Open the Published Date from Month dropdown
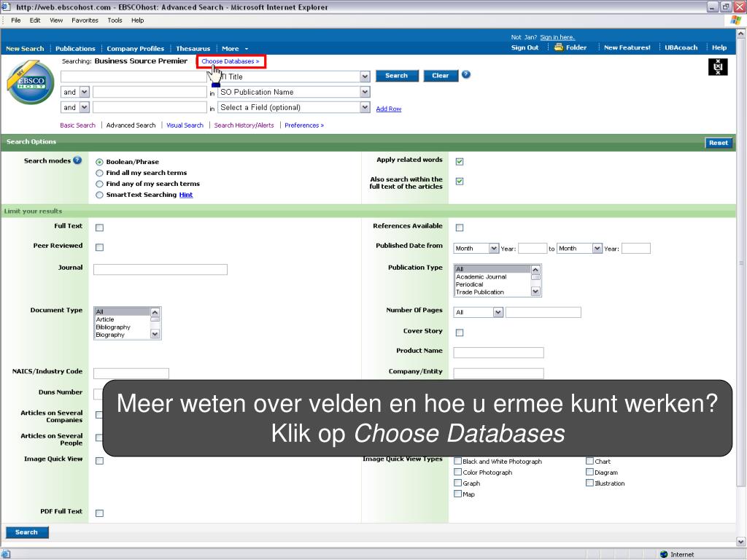The height and width of the screenshot is (560, 747). point(494,248)
